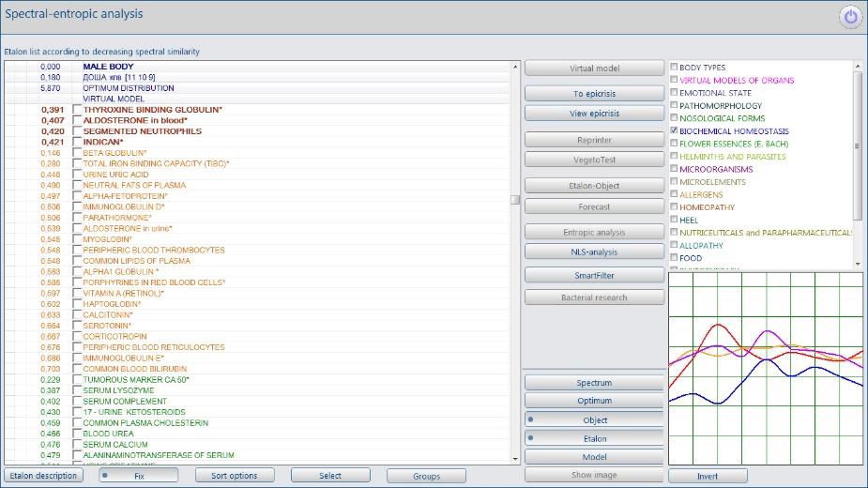
Task: Show the Spectrum view
Action: click(x=594, y=383)
